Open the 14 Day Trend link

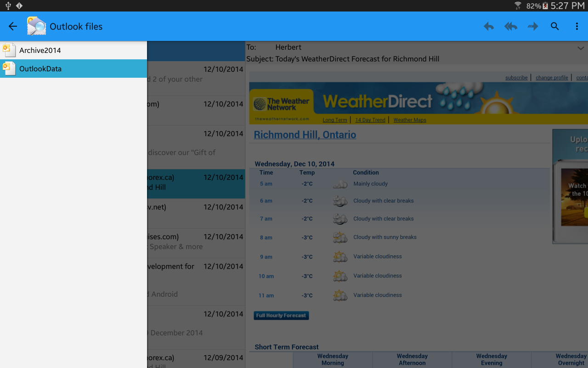pyautogui.click(x=370, y=120)
